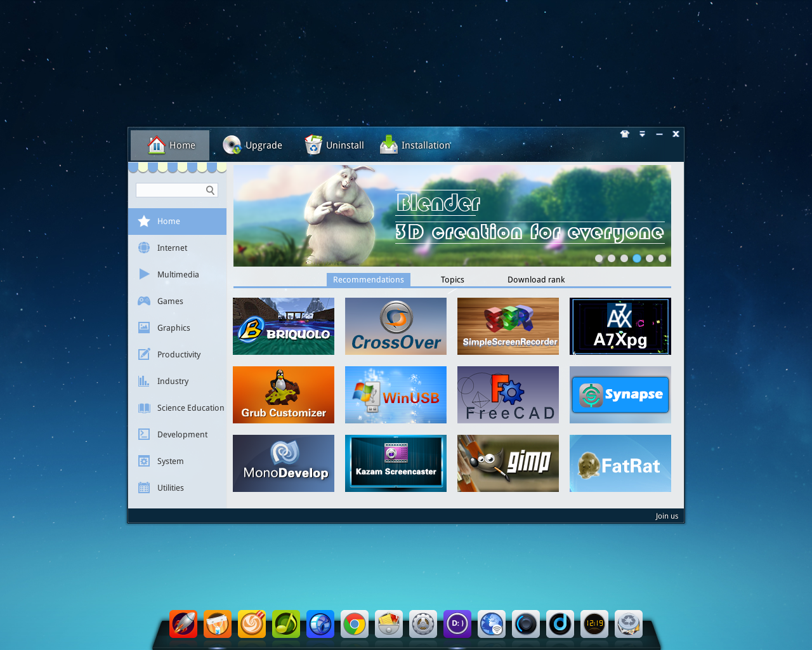Image resolution: width=812 pixels, height=650 pixels.
Task: Open the Kazam Screencaster tile
Action: (x=396, y=463)
